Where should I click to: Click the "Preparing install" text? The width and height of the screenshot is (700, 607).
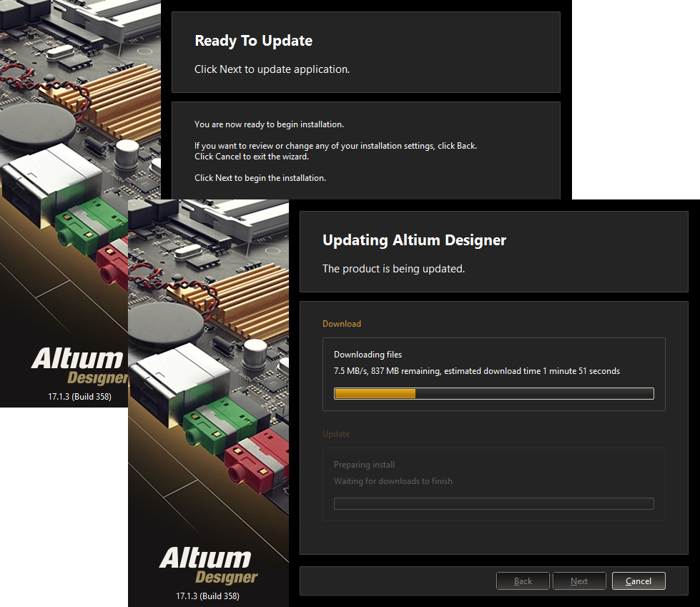click(364, 465)
